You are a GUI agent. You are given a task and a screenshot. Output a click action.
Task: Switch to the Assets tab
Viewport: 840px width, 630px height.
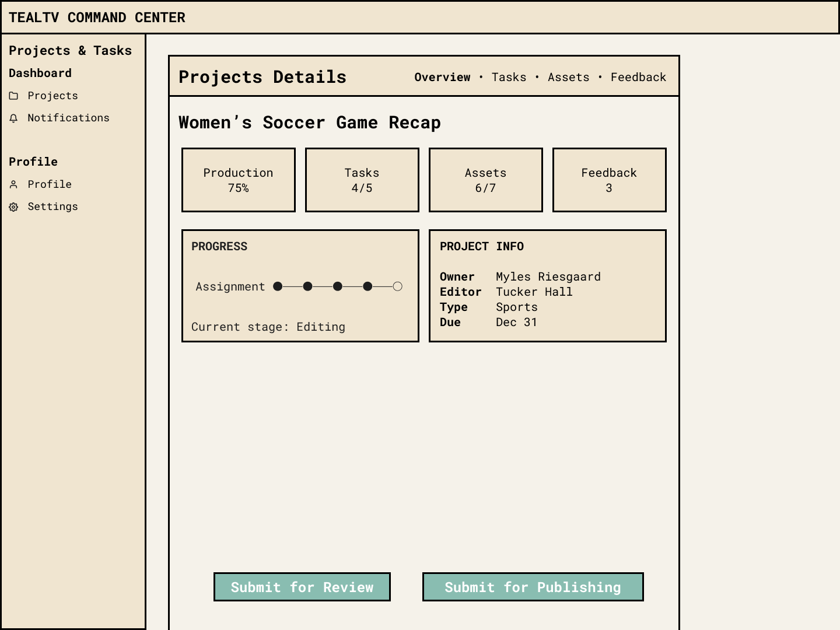568,77
